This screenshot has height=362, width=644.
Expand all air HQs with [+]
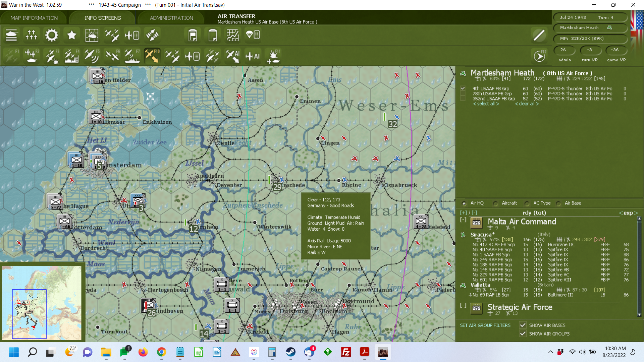pos(463,213)
